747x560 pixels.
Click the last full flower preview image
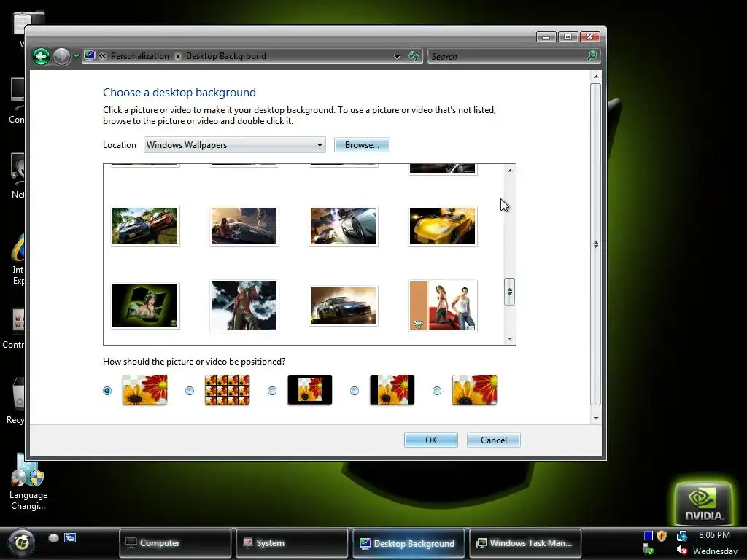point(474,389)
